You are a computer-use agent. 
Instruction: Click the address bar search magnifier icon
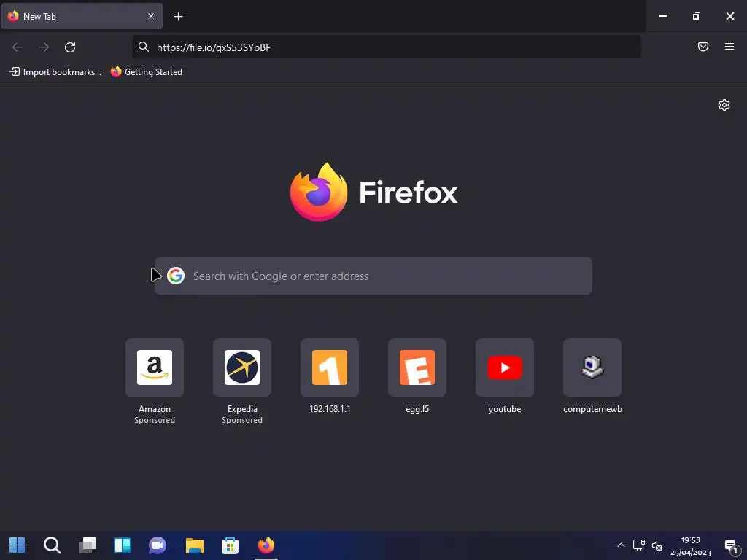[x=144, y=47]
